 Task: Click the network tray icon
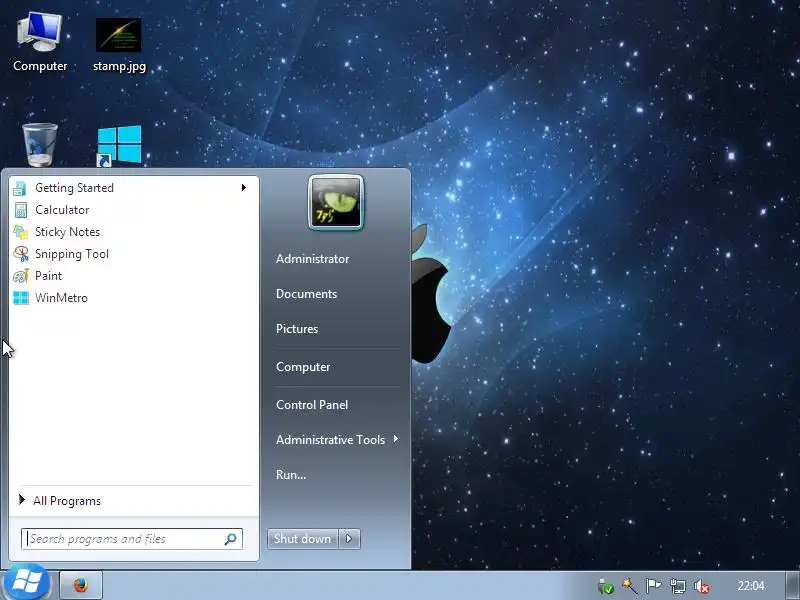pos(678,587)
